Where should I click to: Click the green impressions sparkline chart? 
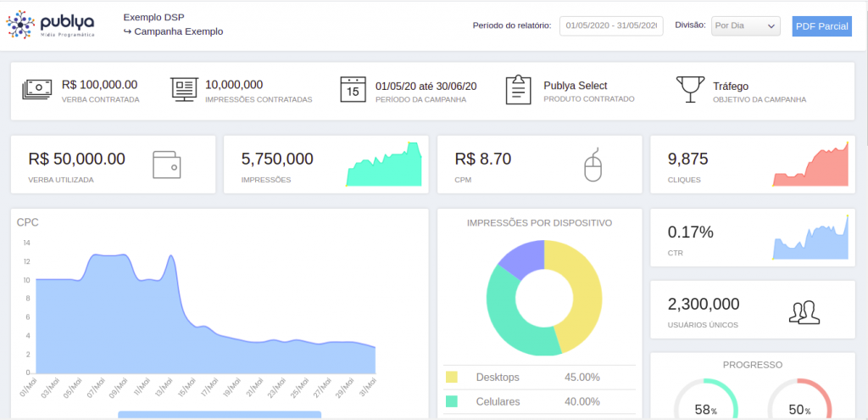[x=384, y=168]
